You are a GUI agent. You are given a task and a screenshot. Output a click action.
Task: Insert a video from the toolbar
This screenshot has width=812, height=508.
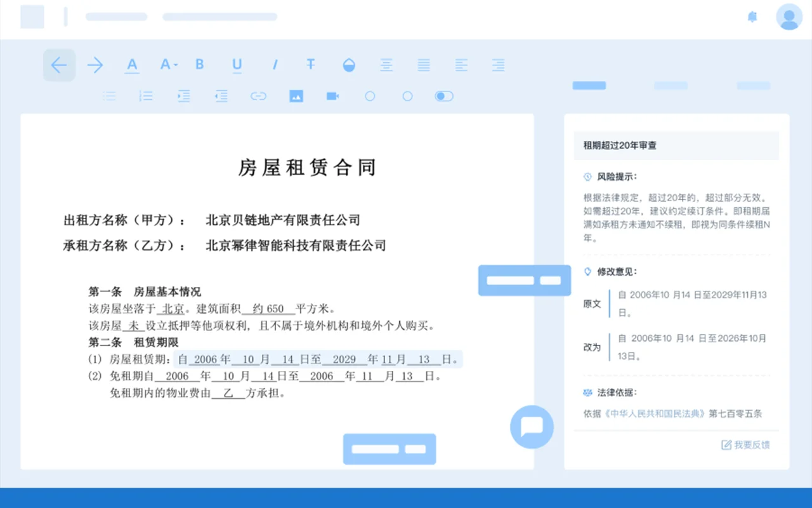click(333, 96)
